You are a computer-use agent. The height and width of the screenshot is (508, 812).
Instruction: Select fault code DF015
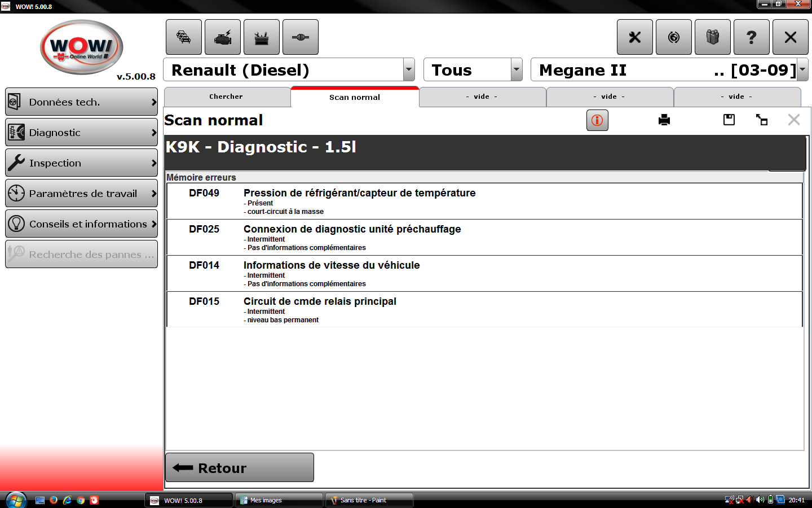pos(204,301)
